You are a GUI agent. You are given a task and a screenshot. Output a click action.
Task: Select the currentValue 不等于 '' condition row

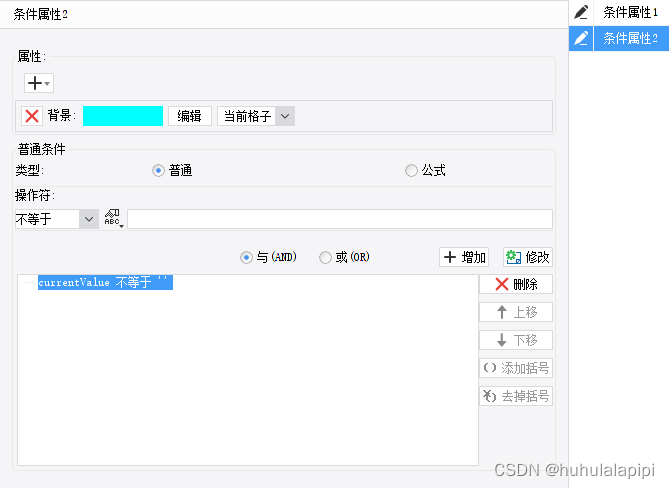pos(105,282)
